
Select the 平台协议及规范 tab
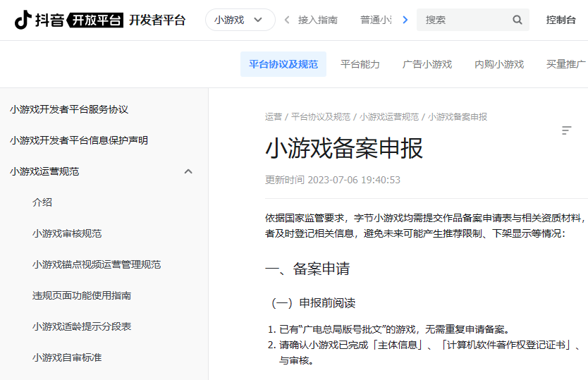[283, 64]
